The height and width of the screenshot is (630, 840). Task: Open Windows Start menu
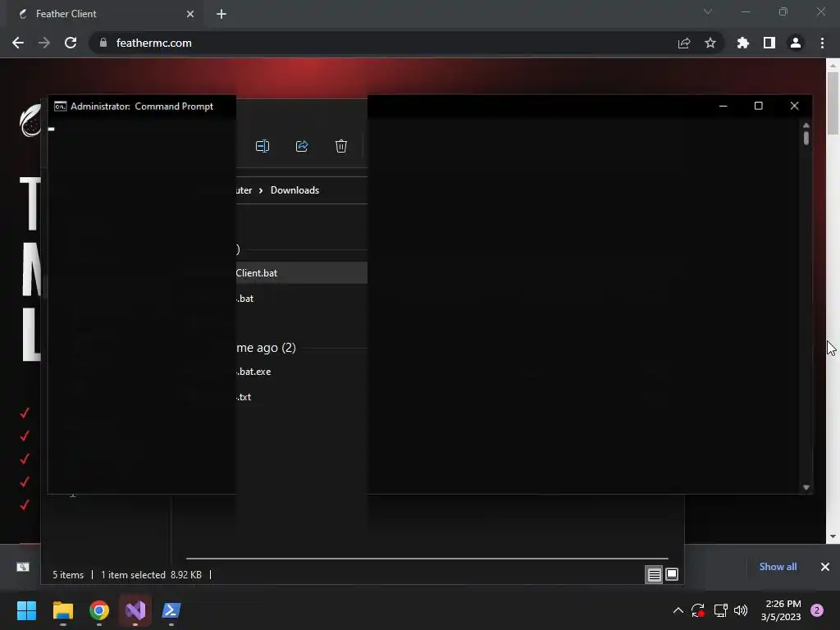click(x=26, y=610)
